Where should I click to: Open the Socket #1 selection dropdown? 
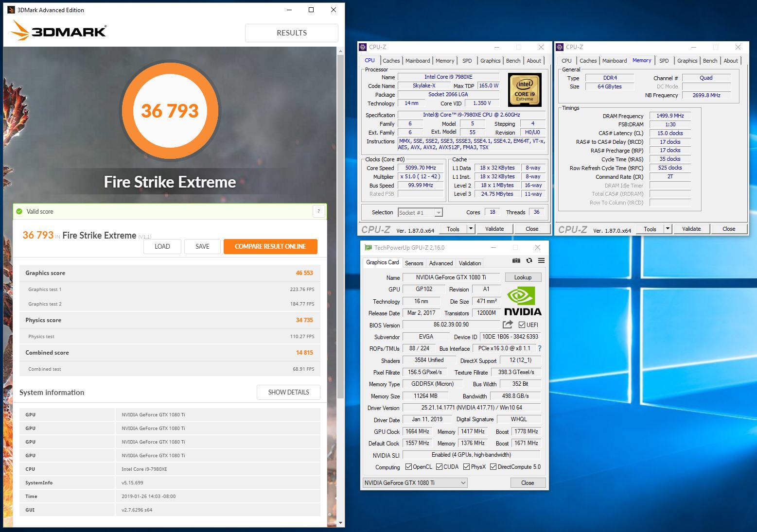coord(420,212)
